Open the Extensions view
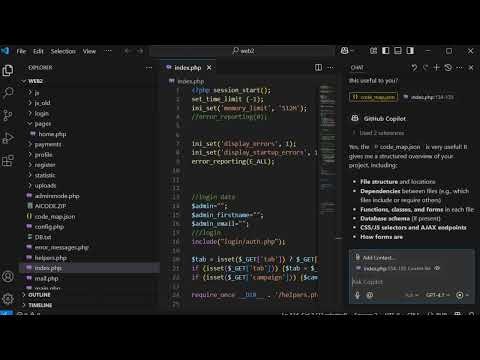The width and height of the screenshot is (480, 360). [x=8, y=160]
